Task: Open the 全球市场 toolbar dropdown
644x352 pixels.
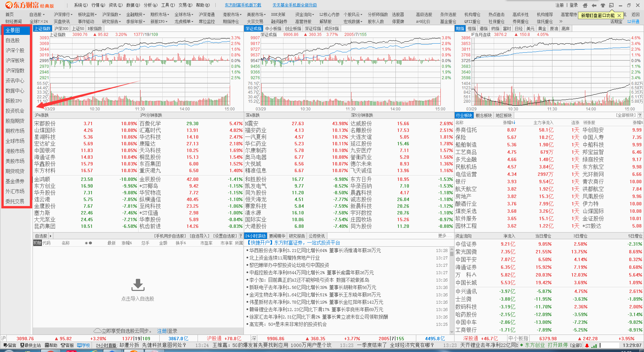Action: coord(184,15)
